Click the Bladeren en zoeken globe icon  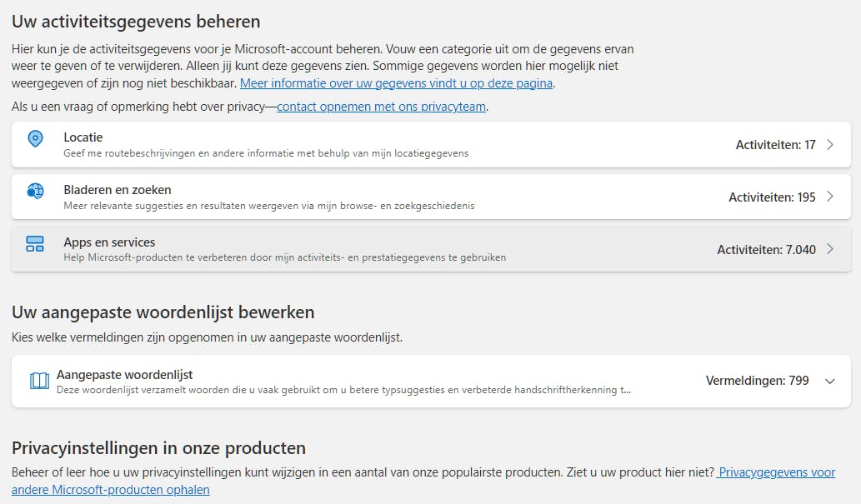[35, 192]
